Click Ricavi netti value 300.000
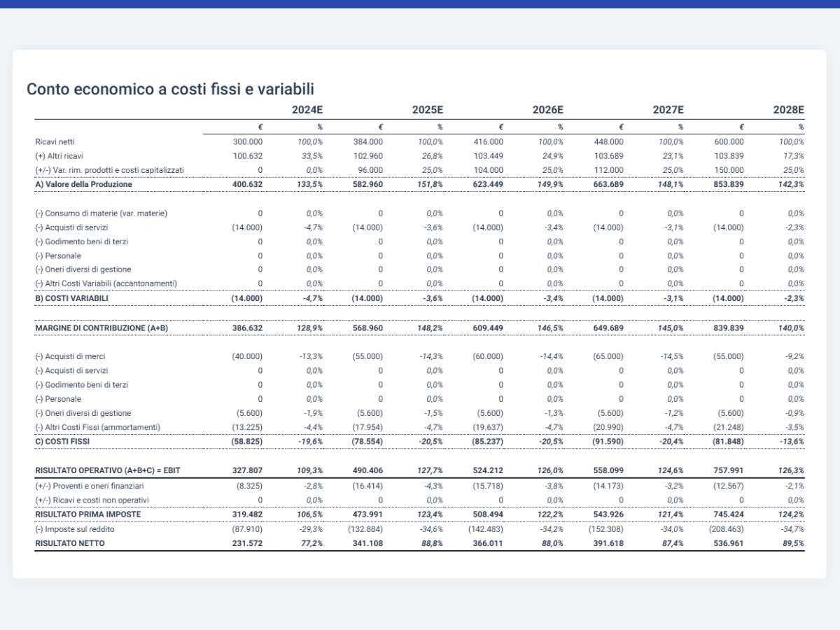Viewport: 840px width, 630px height. tap(248, 142)
